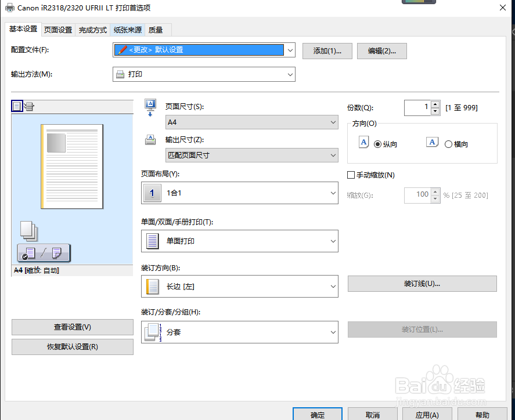Click the document page preview thumbnail
The width and height of the screenshot is (515, 420).
[72, 166]
